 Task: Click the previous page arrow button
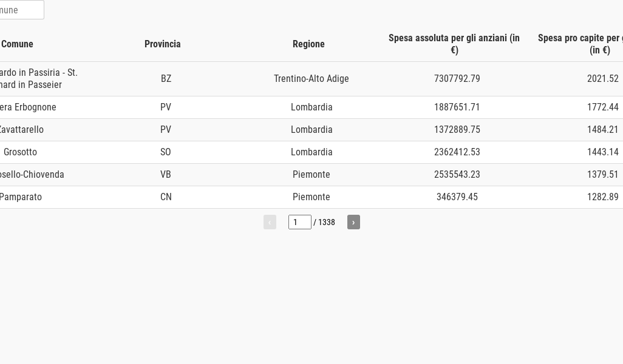(x=270, y=222)
